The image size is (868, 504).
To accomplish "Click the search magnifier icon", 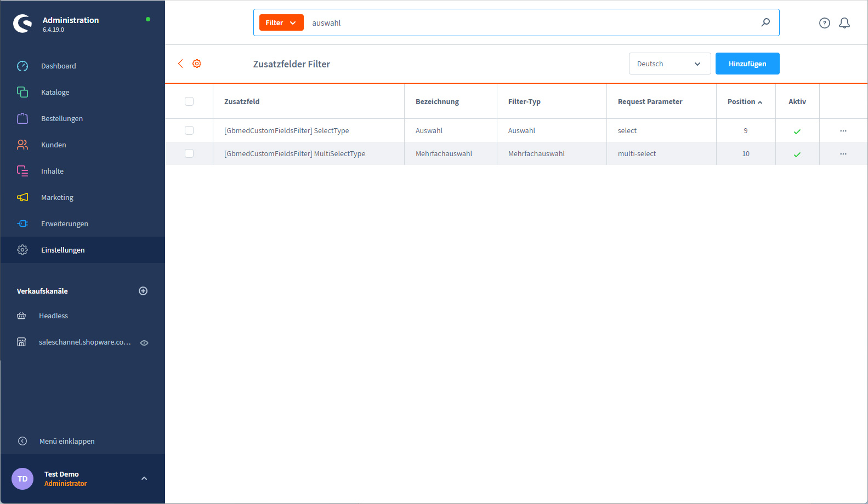I will coord(765,22).
